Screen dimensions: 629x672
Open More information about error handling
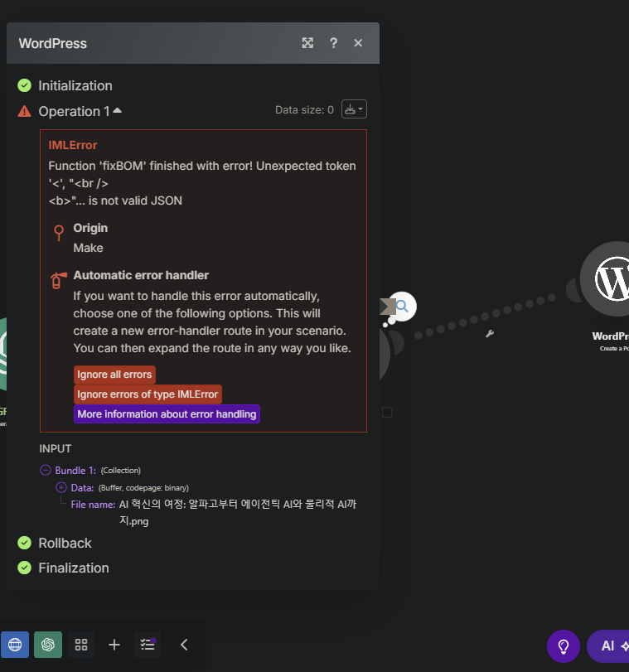(x=167, y=414)
